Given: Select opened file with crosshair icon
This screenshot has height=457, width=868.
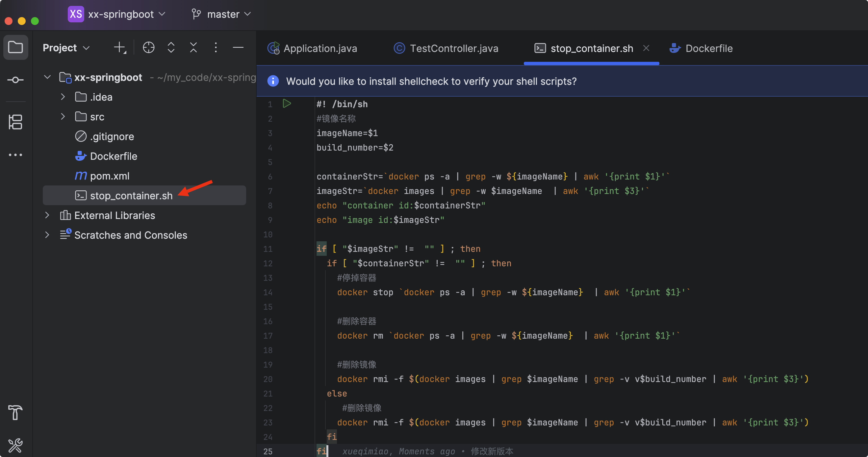Looking at the screenshot, I should point(149,47).
